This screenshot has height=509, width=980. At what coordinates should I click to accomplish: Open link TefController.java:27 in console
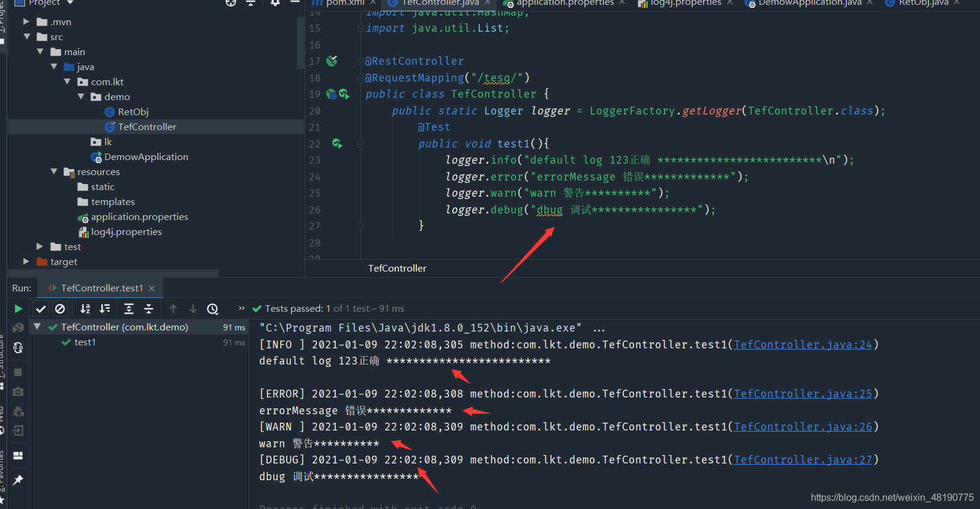point(803,460)
